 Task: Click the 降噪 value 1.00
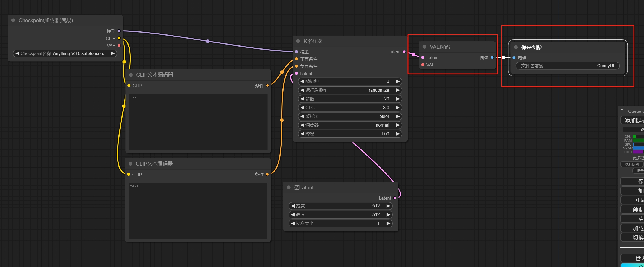(385, 134)
